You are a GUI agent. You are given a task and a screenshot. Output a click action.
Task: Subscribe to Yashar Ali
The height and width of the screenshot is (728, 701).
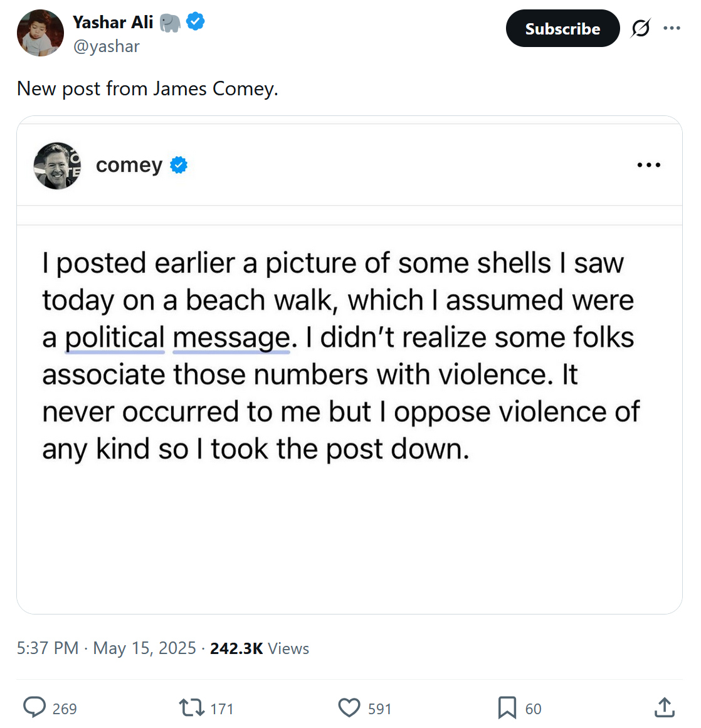[x=562, y=28]
